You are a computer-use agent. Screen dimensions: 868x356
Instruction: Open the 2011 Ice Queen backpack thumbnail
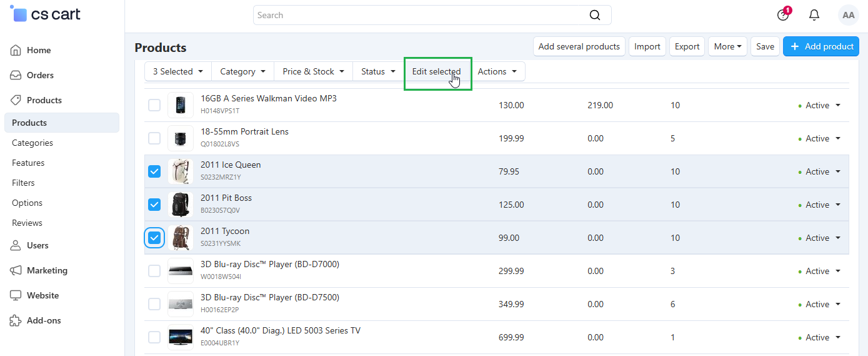[181, 171]
